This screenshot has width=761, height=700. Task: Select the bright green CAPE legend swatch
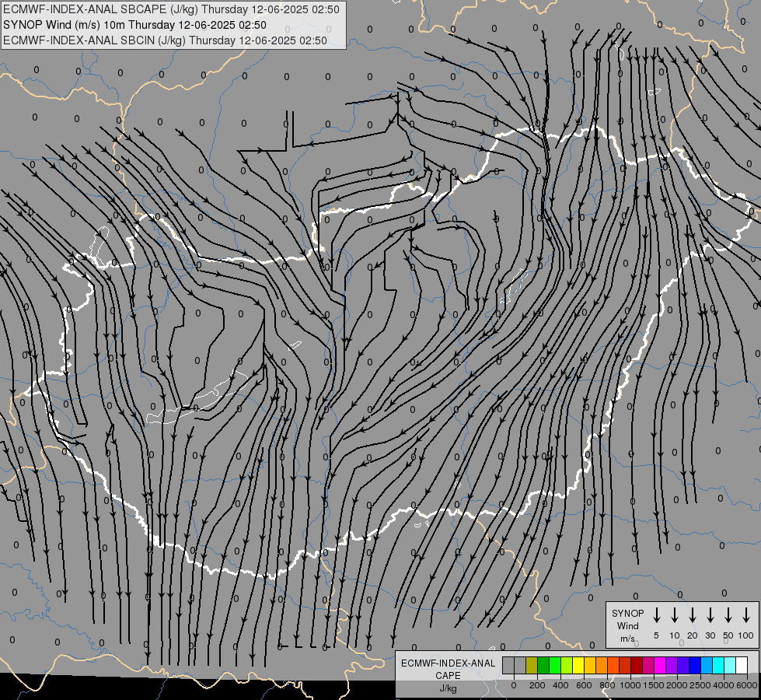pos(555,665)
